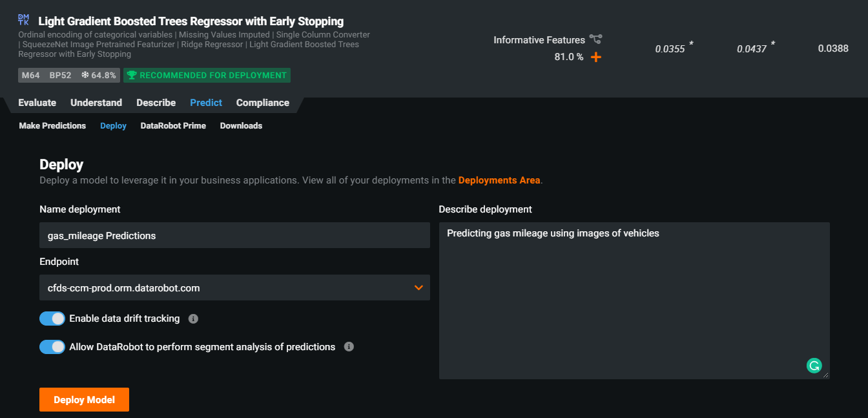Click the Deploy Model button
Screen dimensions: 868x418
pos(84,400)
